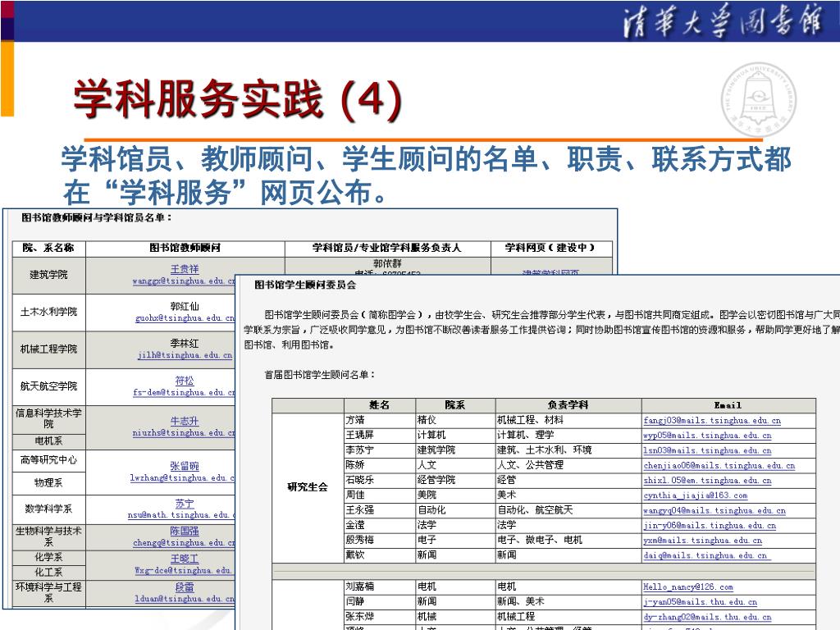
Task: Open the 张留碗 advisor link
Action: click(185, 466)
